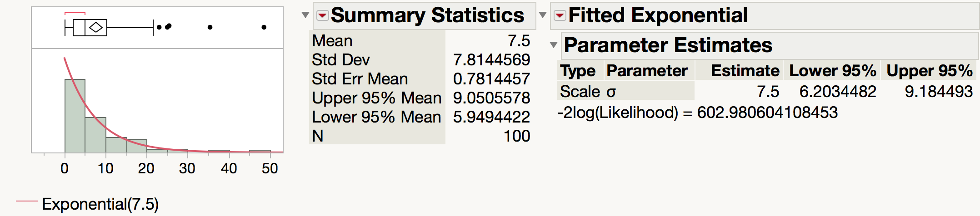Select the Lower 95% column header

click(832, 71)
